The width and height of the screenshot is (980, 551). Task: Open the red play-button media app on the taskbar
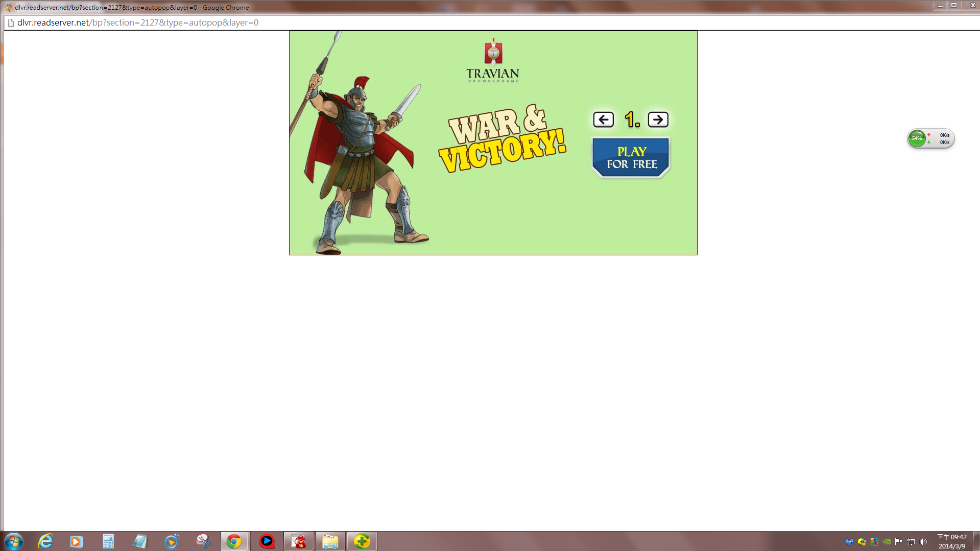click(x=267, y=541)
